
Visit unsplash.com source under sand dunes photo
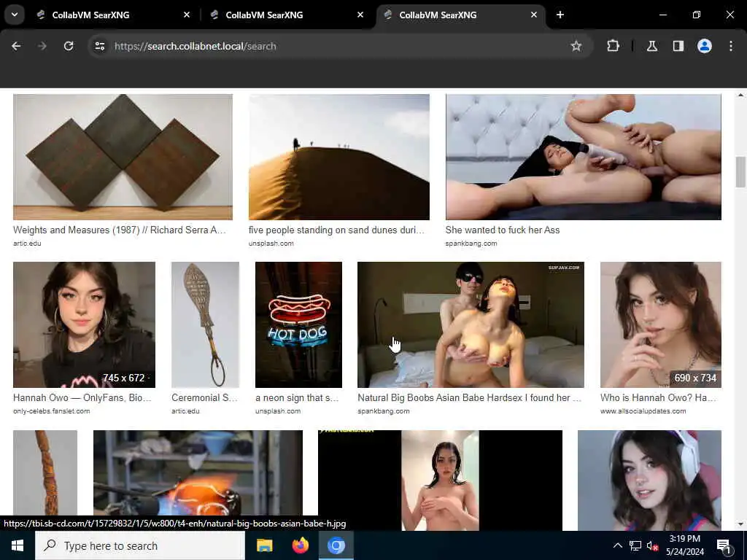click(x=271, y=244)
